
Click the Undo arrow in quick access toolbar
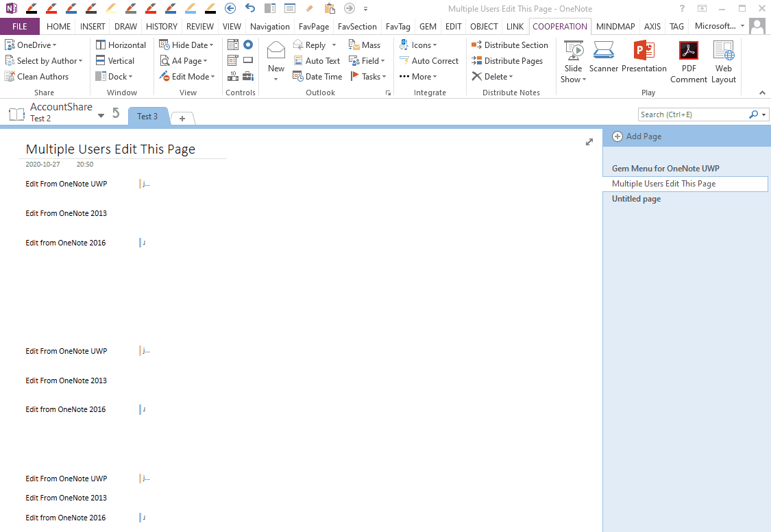coord(250,8)
